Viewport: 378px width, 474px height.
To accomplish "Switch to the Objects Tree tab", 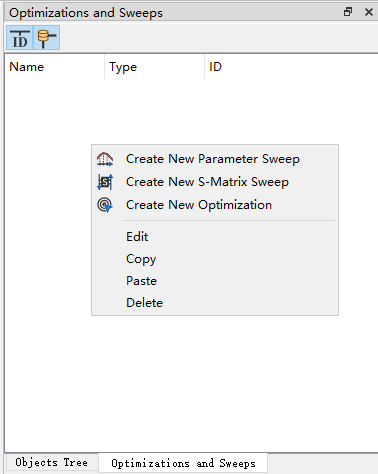I will point(52,463).
